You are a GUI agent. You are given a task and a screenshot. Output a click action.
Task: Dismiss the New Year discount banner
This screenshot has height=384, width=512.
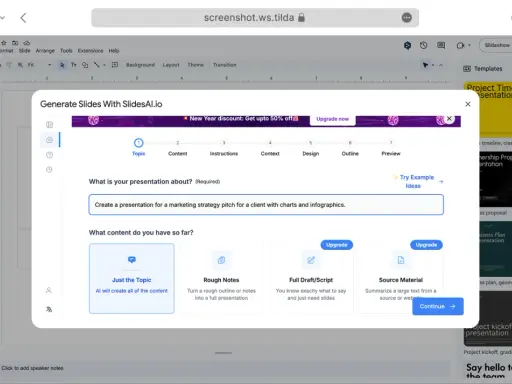[x=449, y=119]
